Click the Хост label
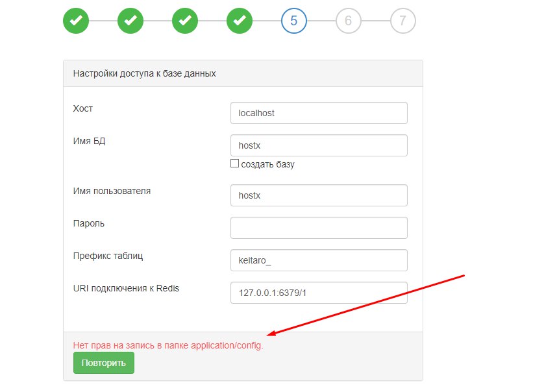This screenshot has height=392, width=544. (x=82, y=108)
